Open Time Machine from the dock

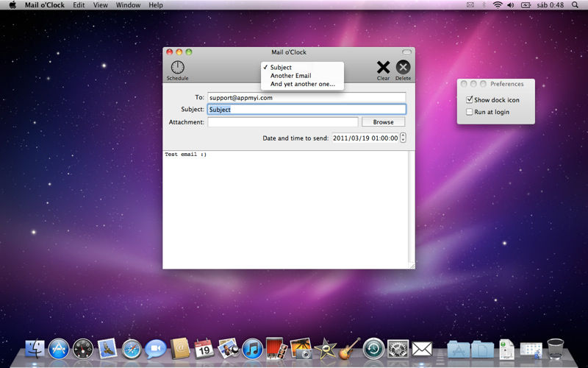point(373,349)
